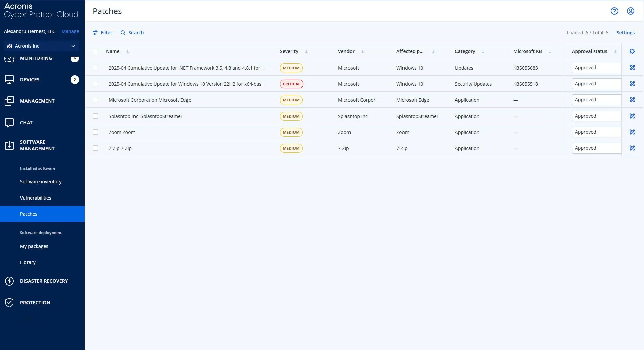This screenshot has width=644, height=350.
Task: Open the Filter panel
Action: [103, 32]
